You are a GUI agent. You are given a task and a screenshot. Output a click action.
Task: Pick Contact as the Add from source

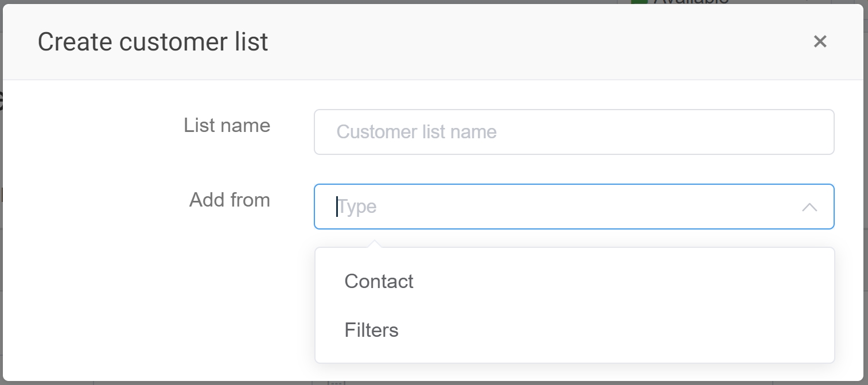point(379,281)
